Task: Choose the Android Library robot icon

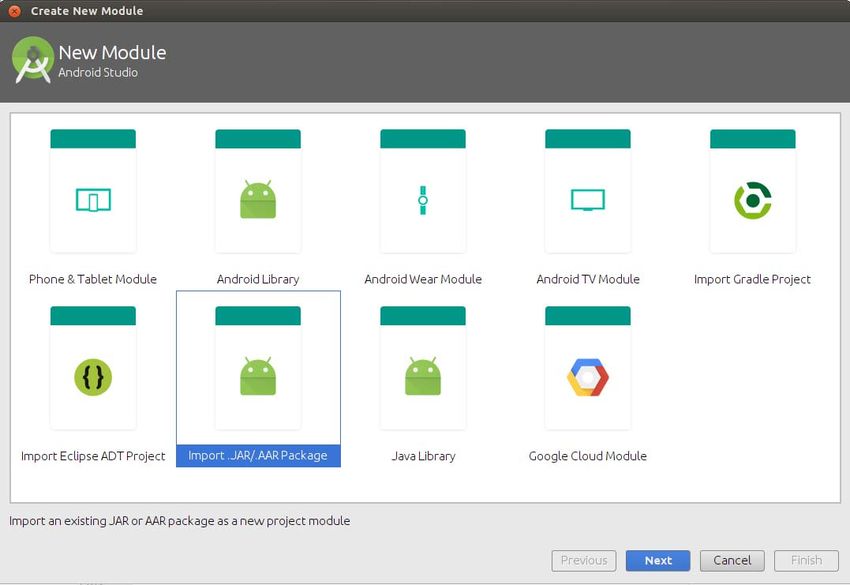Action: pos(258,199)
